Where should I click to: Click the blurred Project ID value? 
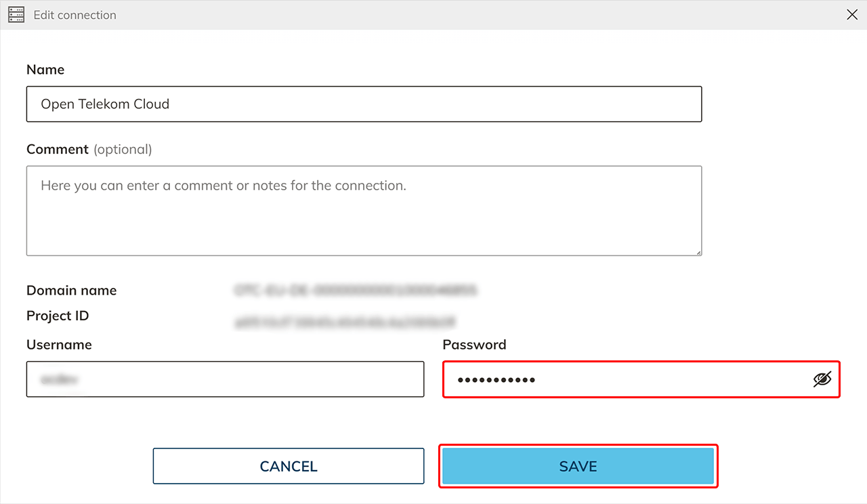(x=345, y=321)
